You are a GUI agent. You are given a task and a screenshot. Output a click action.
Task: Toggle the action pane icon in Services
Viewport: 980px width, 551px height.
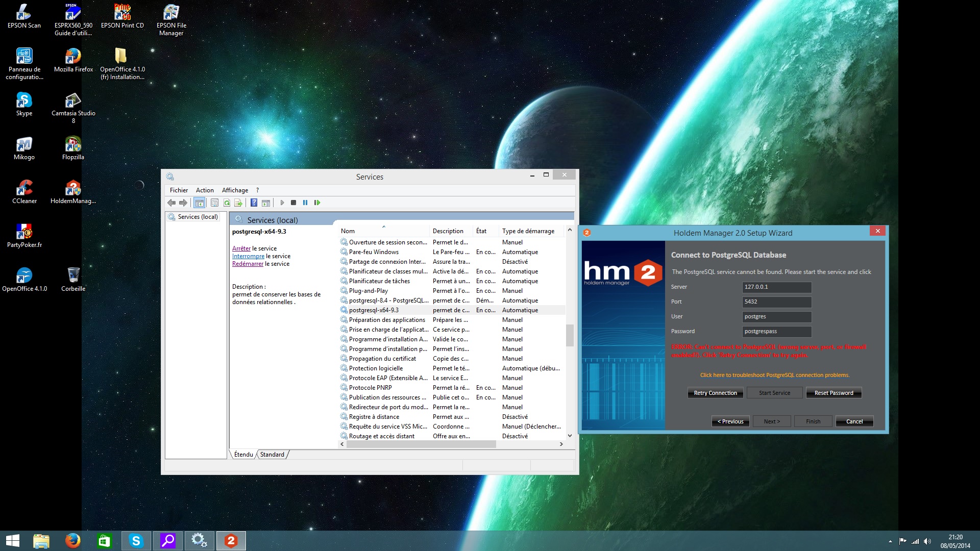pyautogui.click(x=266, y=203)
